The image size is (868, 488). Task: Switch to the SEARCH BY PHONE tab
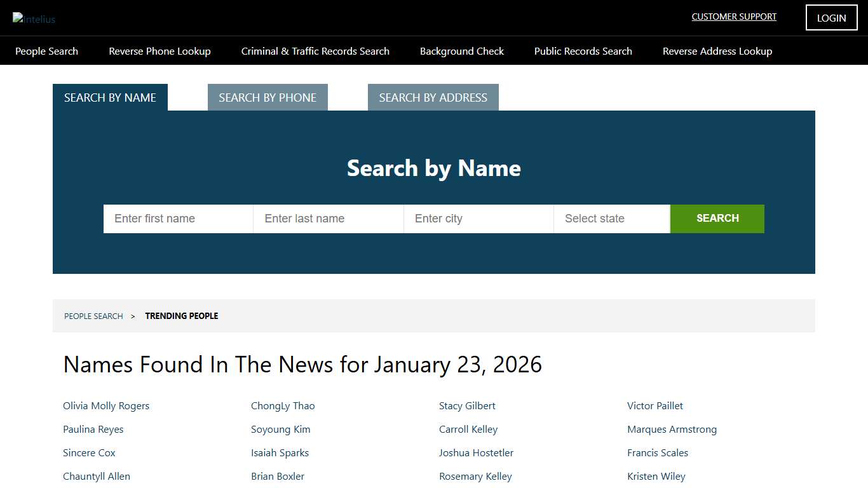tap(268, 97)
